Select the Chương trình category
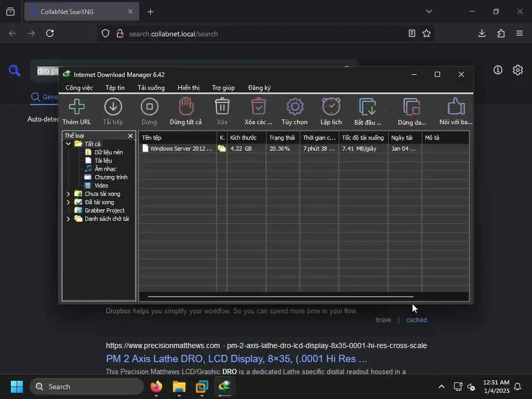This screenshot has height=399, width=532. click(111, 177)
